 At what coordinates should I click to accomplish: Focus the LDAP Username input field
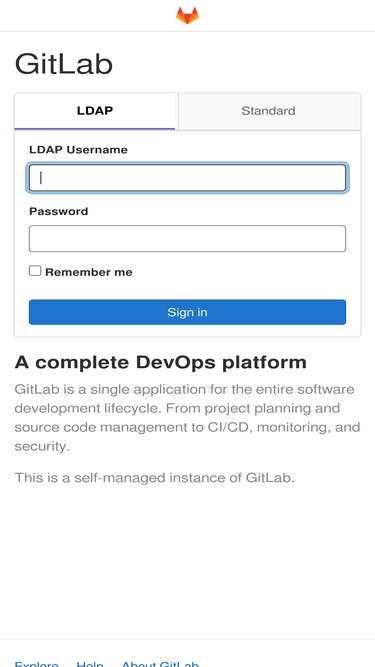pyautogui.click(x=188, y=178)
